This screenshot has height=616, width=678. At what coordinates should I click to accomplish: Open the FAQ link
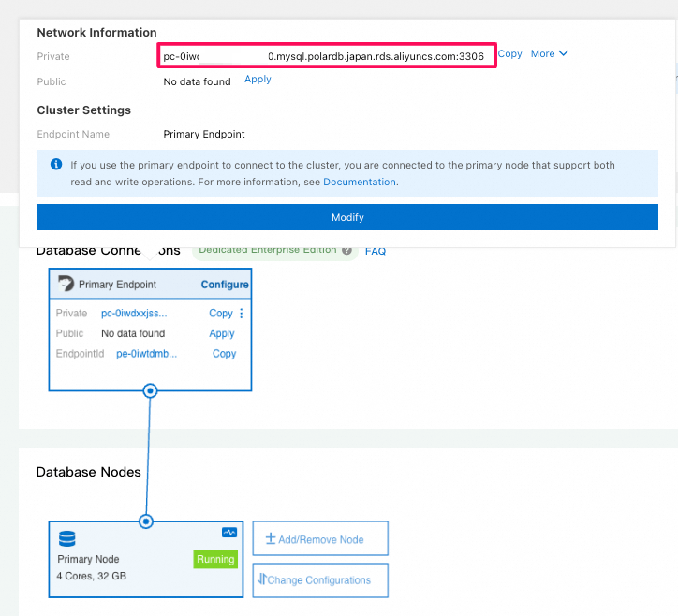(x=376, y=251)
